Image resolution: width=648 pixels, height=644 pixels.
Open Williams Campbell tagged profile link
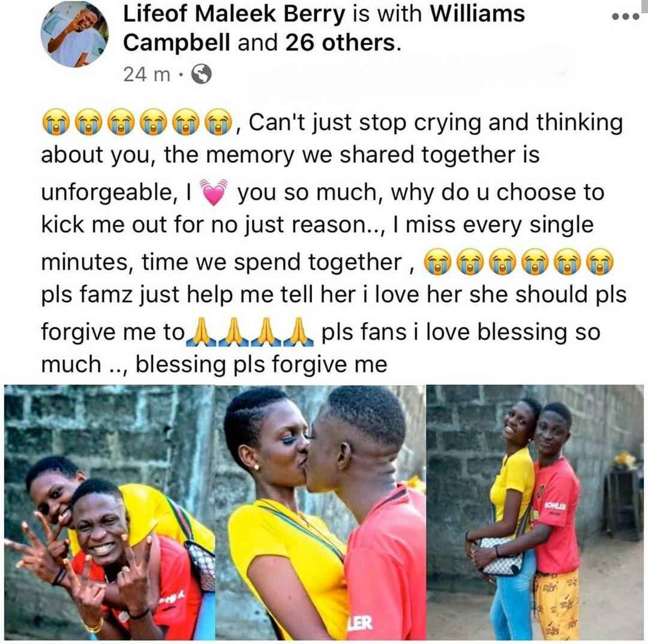[324, 28]
